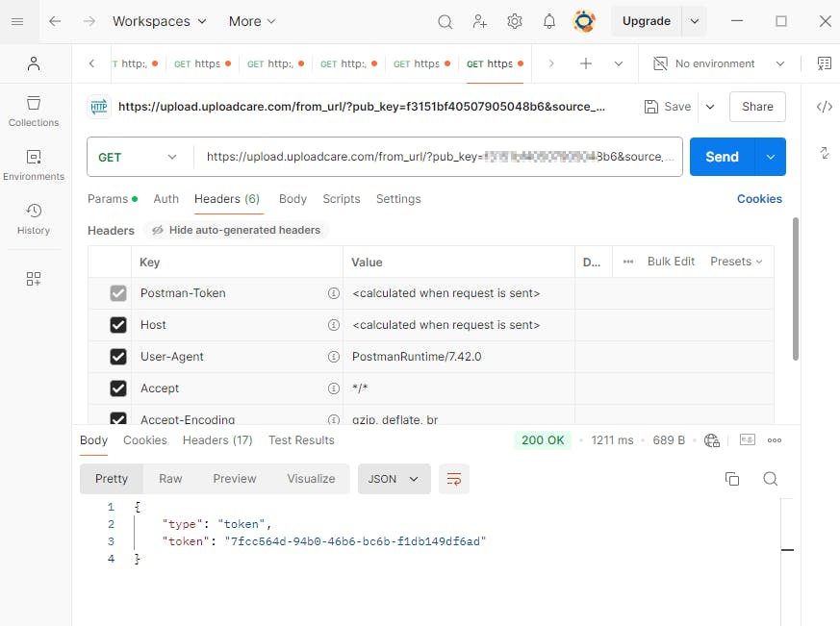The width and height of the screenshot is (840, 626).
Task: Open the hamburger main menu
Action: tap(17, 21)
